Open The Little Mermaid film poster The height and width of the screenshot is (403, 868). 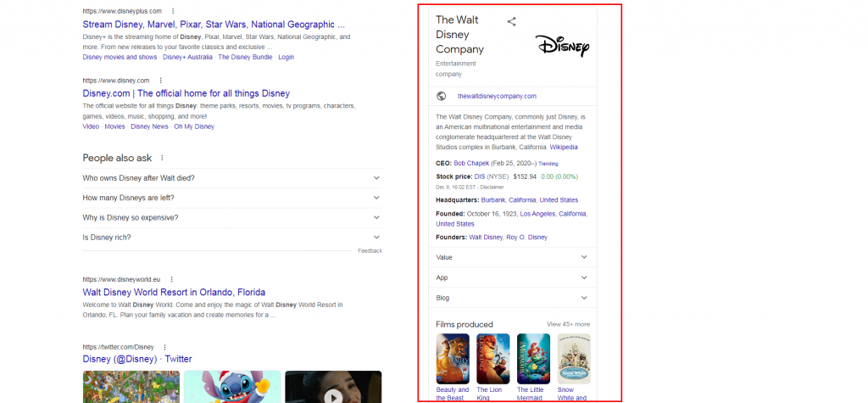click(534, 359)
